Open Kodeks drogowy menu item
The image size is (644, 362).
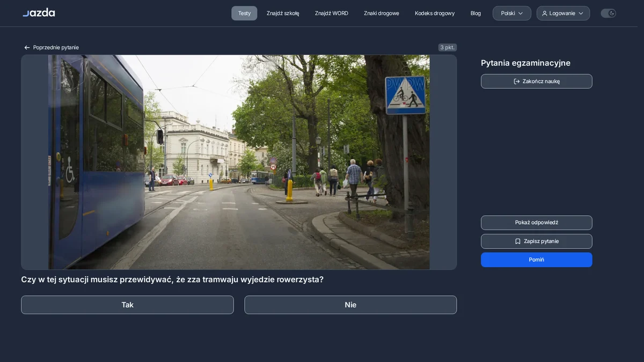click(435, 13)
